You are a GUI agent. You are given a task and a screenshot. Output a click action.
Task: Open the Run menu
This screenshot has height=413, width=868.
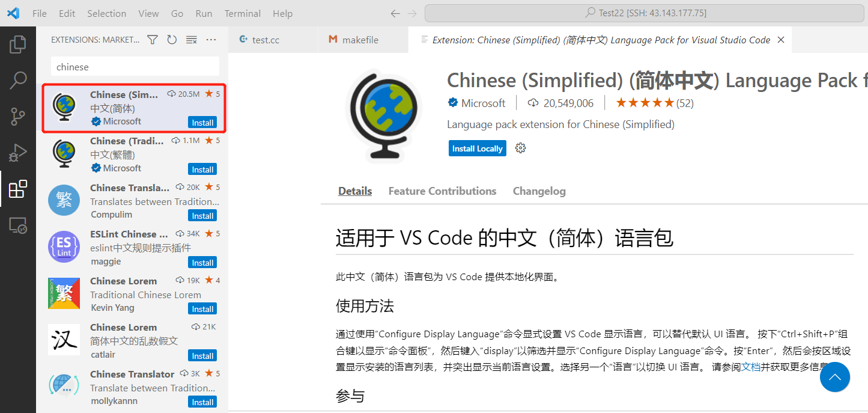coord(204,13)
